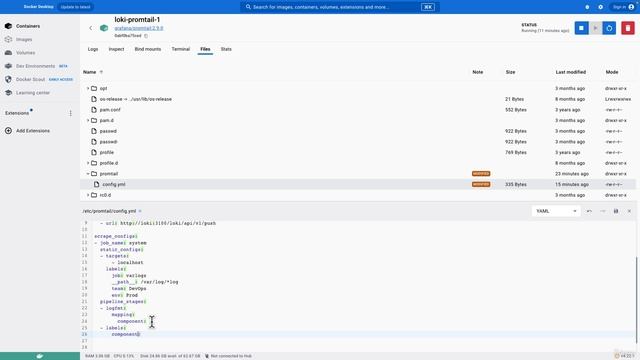Open the bug report icon in top bar
This screenshot has height=360, width=640.
point(587,7)
